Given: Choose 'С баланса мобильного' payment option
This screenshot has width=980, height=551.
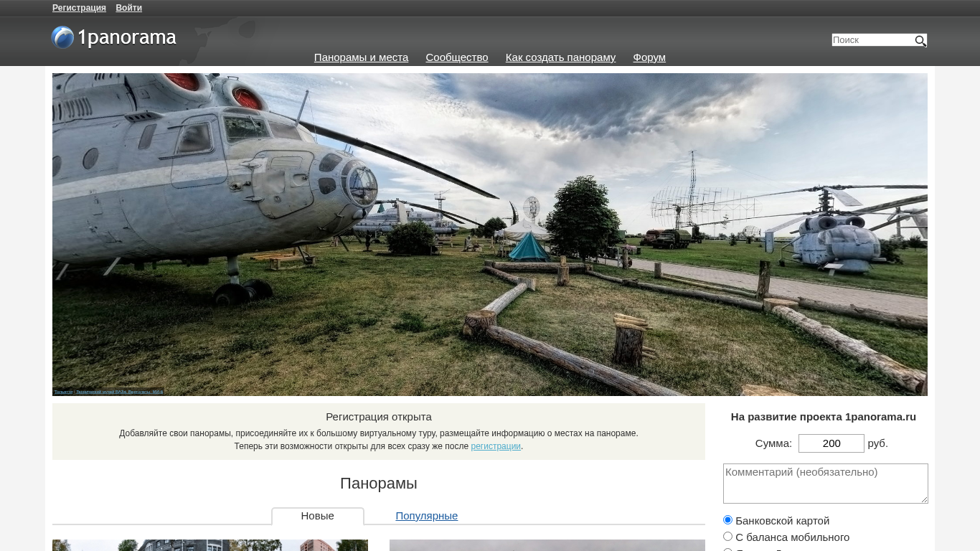Looking at the screenshot, I should click(x=727, y=537).
